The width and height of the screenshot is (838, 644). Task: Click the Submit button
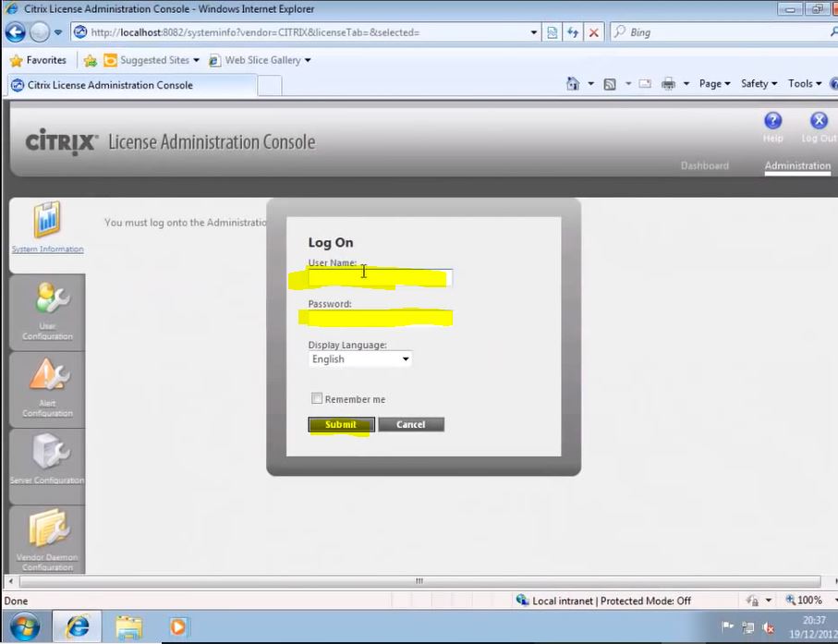pyautogui.click(x=341, y=424)
